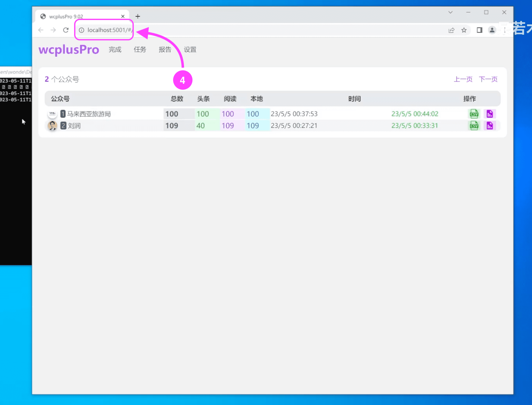The image size is (532, 405).
Task: Open purple report icon for 刘润
Action: click(x=490, y=125)
